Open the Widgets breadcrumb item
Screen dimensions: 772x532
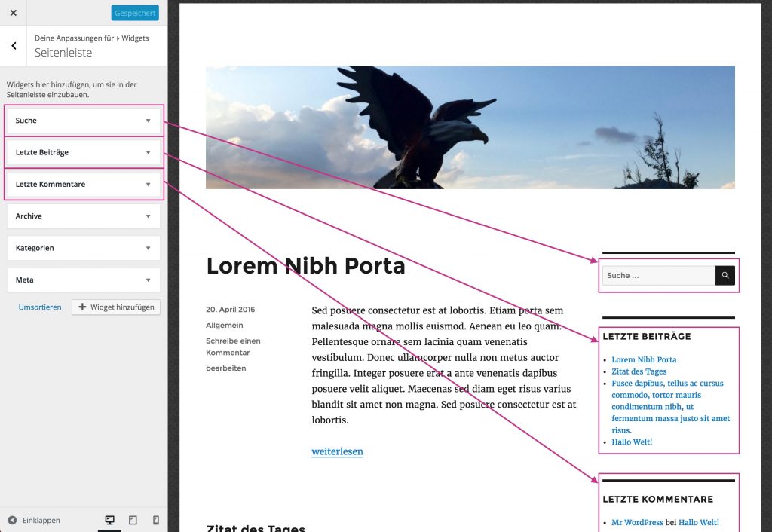coord(134,38)
